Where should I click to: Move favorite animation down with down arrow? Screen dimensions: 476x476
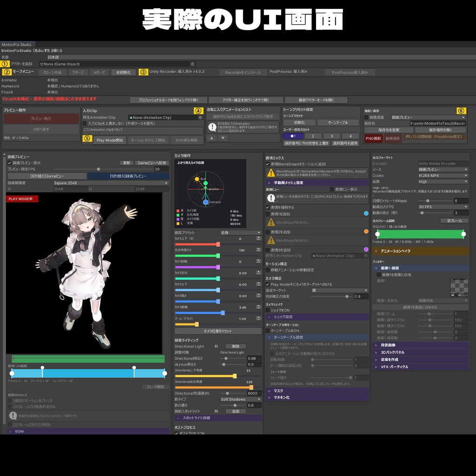pos(223,138)
